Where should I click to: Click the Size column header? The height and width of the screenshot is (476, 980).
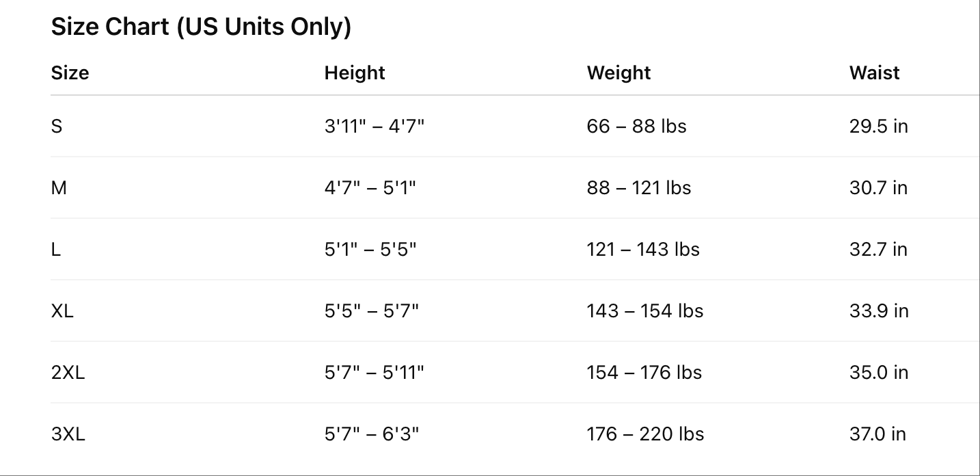(70, 72)
